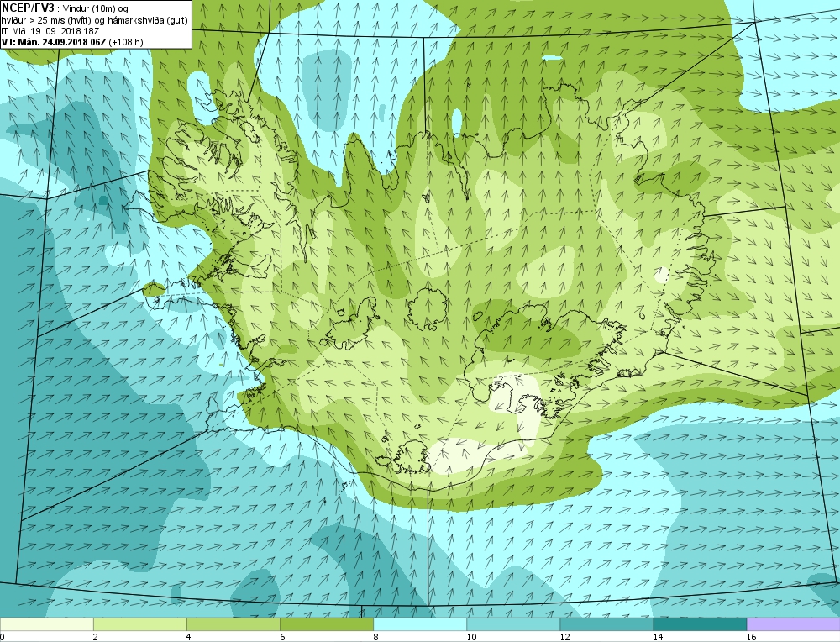Click the legend value label '4'

point(189,637)
